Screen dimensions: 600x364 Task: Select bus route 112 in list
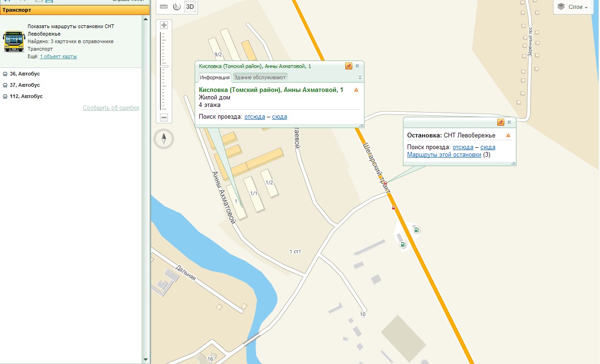[x=26, y=96]
